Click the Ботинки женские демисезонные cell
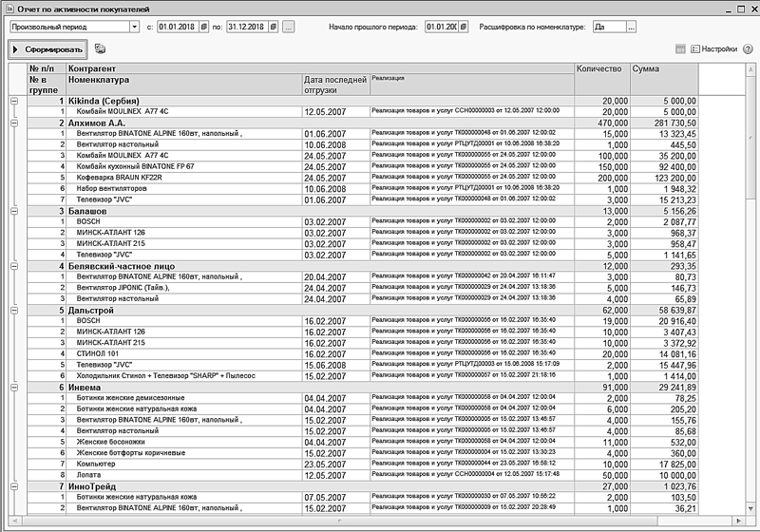Screen dimensions: 760x532 (184, 398)
